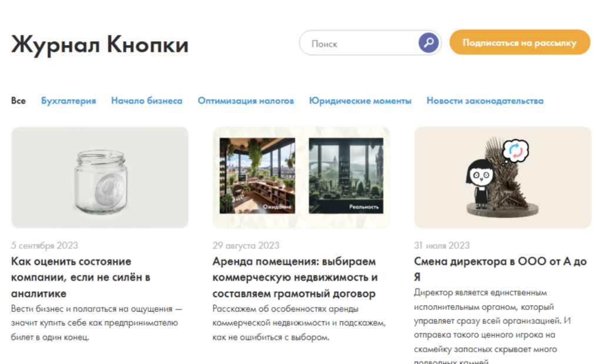This screenshot has width=602, height=364.
Task: Click the Реальность dark office photo
Action: click(346, 176)
